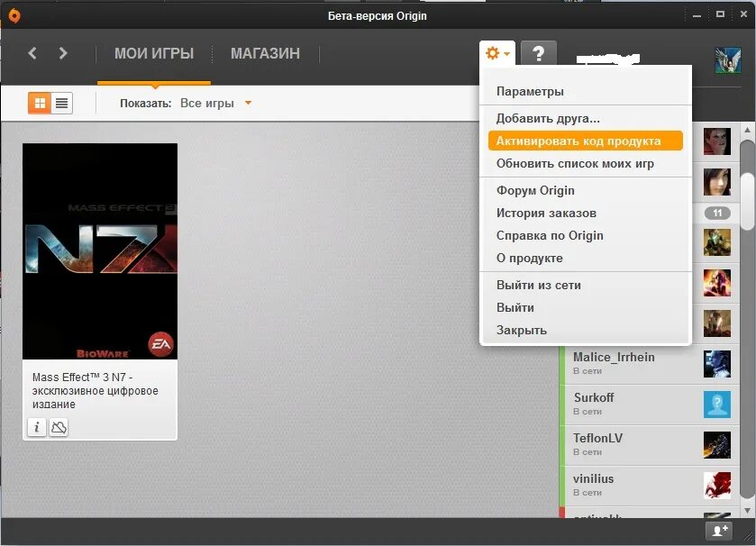Open the Origin settings gear menu

(x=494, y=52)
